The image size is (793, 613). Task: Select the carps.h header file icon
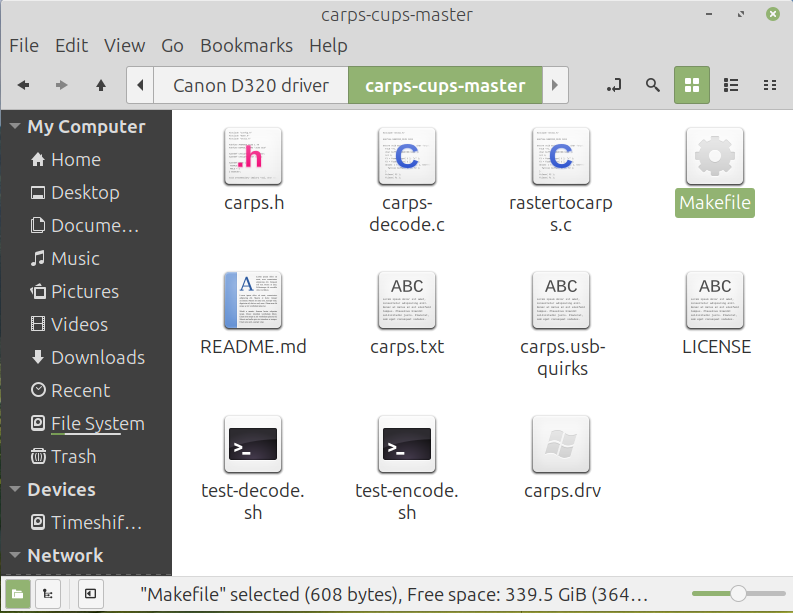coord(253,156)
